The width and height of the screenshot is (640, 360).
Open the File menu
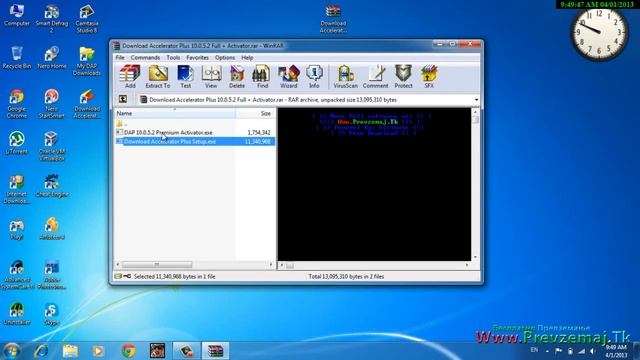pos(120,58)
